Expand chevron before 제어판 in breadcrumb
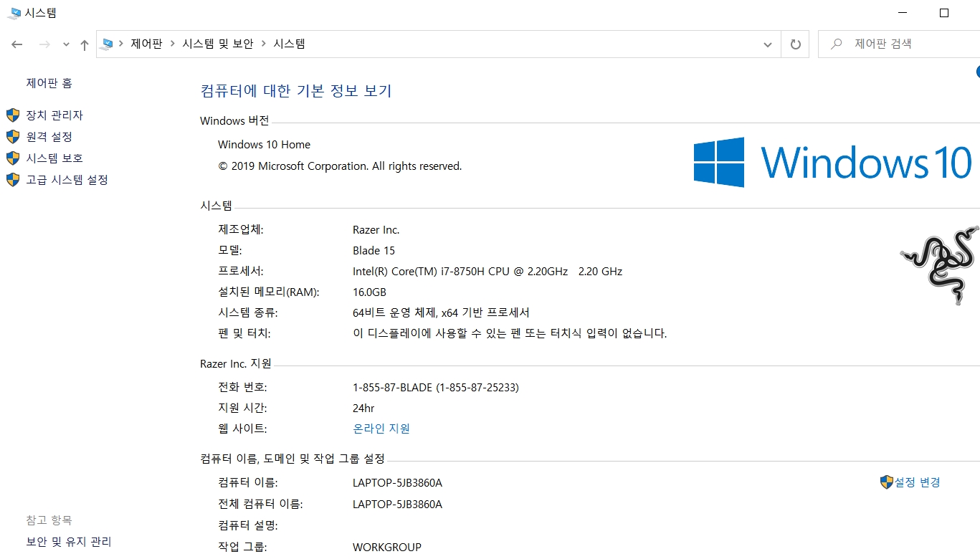 (121, 44)
